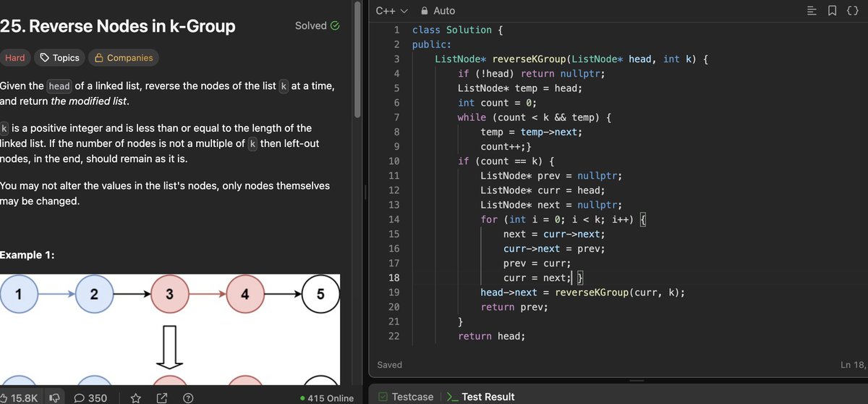Viewport: 868px width, 404px height.
Task: Open the Topics tag button
Action: tap(59, 58)
